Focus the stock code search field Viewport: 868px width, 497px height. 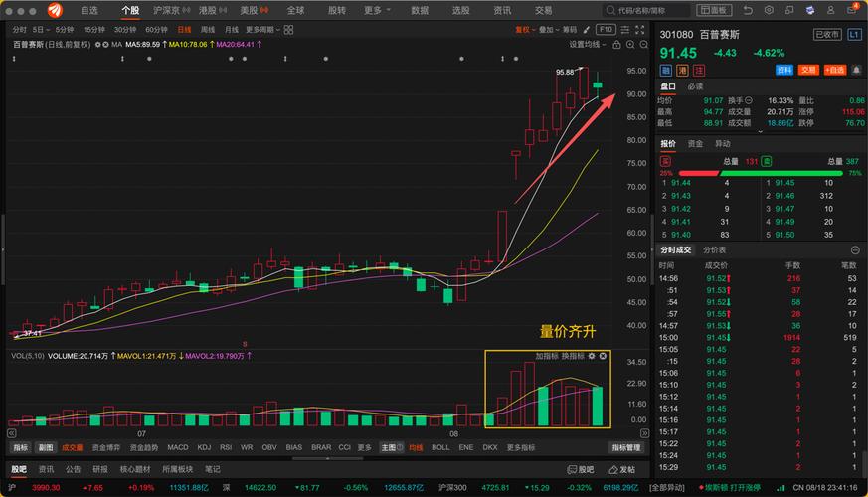(x=646, y=10)
